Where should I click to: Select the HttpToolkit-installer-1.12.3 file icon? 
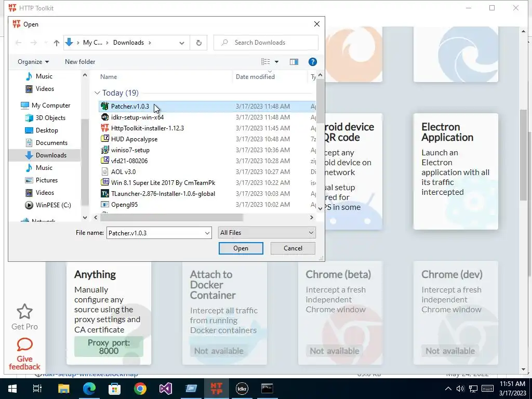coord(105,128)
